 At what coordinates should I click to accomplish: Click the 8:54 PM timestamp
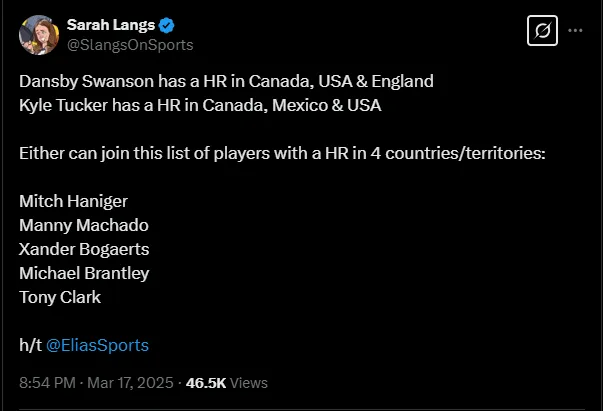(47, 382)
